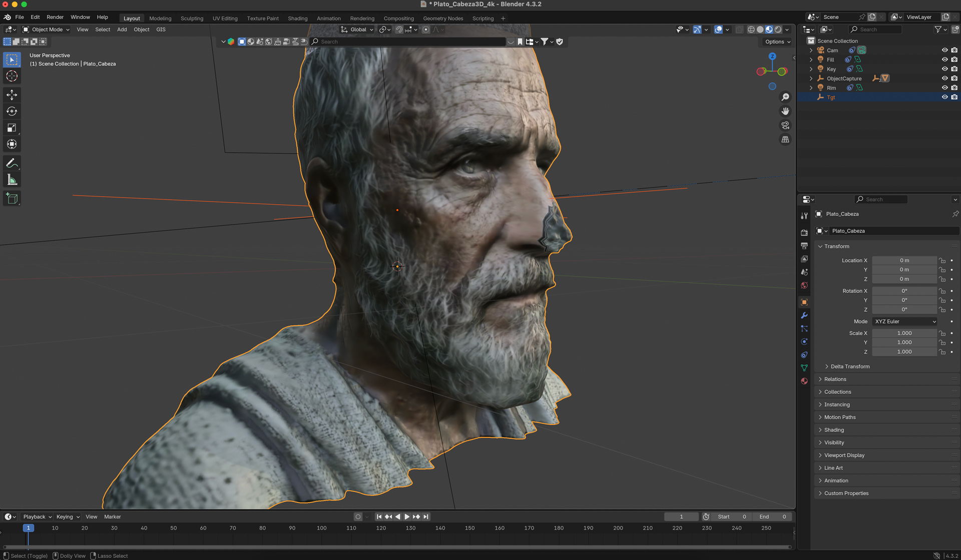Open the Render menu
Screen dimensions: 961x560
55,17
